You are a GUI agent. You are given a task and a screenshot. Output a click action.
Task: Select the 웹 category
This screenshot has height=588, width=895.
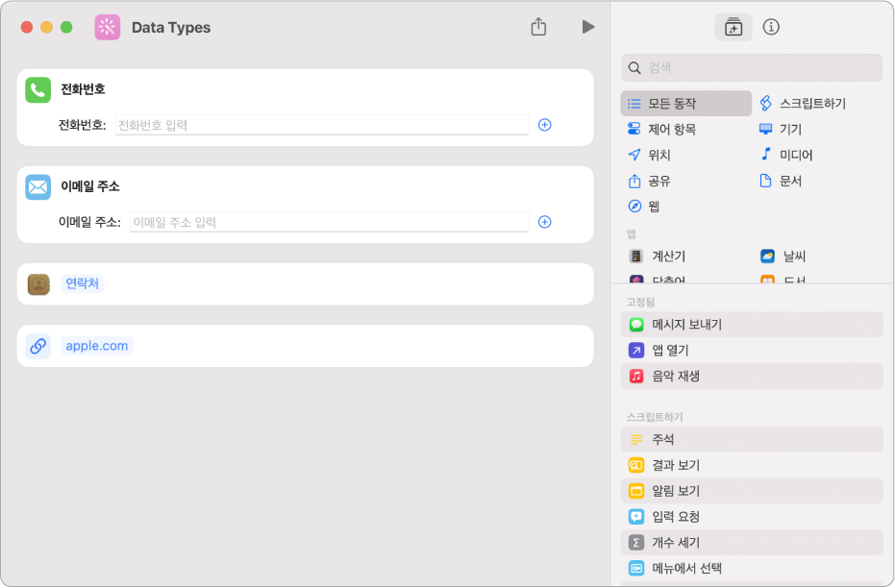[x=644, y=206]
